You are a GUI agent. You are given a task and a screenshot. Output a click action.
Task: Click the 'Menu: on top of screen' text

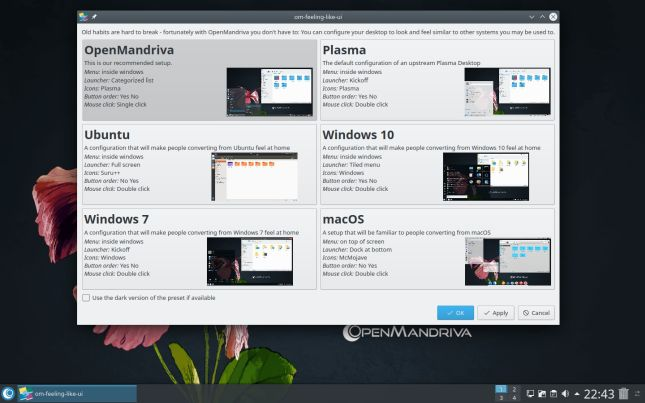353,241
